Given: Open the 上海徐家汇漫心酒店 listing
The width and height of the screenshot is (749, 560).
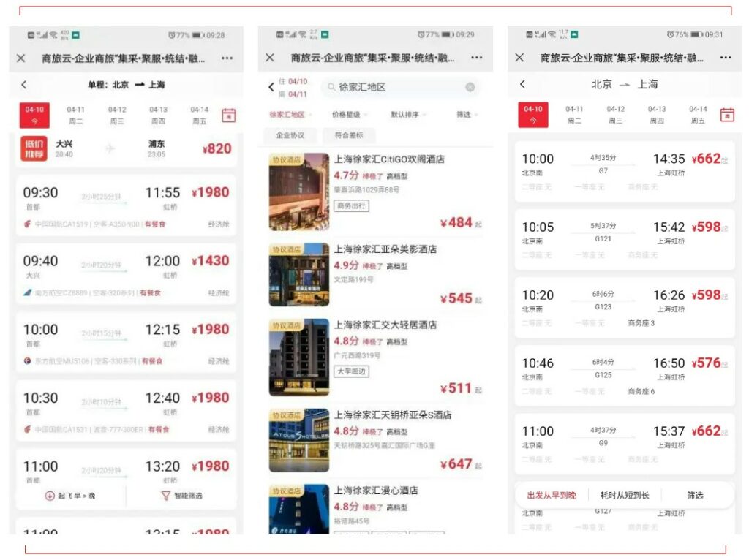Looking at the screenshot, I should (x=375, y=508).
